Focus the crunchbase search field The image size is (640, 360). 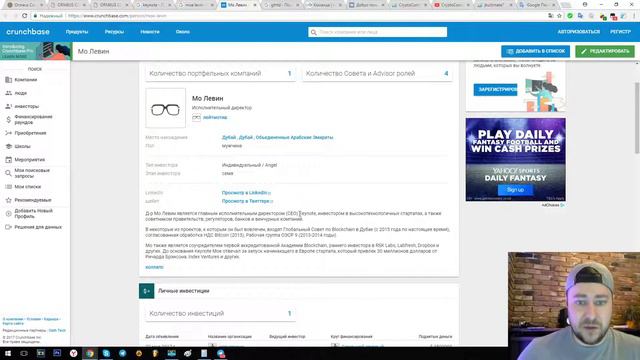(378, 32)
